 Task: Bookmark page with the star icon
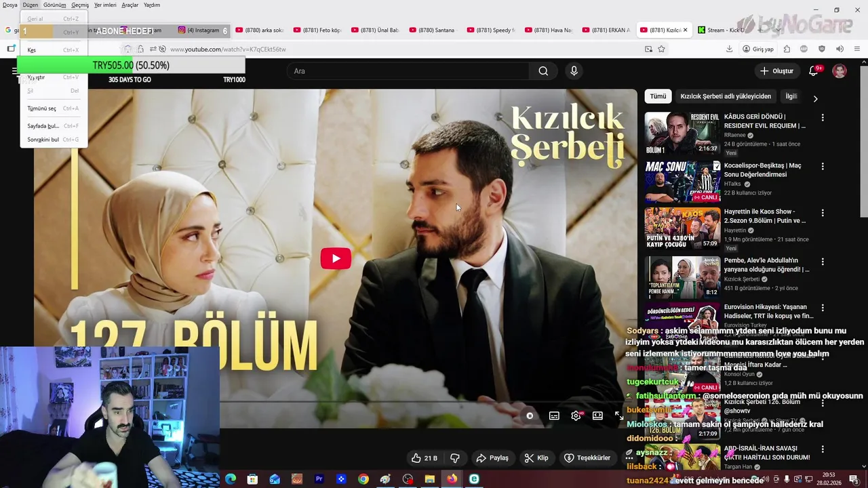click(661, 49)
